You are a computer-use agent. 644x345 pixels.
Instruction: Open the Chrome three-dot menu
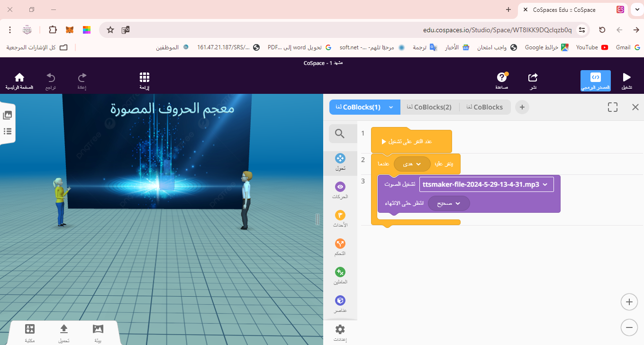pos(10,30)
